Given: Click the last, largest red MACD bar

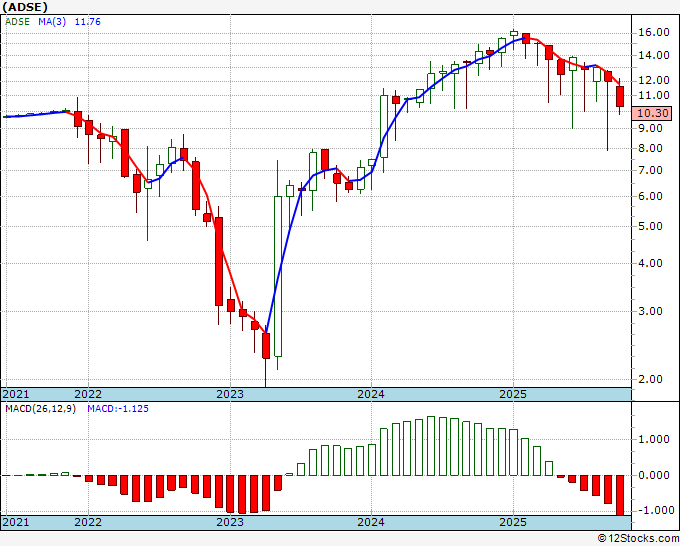Looking at the screenshot, I should click(620, 495).
